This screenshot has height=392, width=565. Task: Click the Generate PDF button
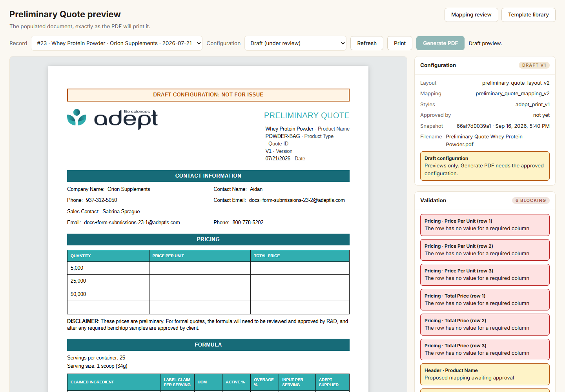(440, 43)
